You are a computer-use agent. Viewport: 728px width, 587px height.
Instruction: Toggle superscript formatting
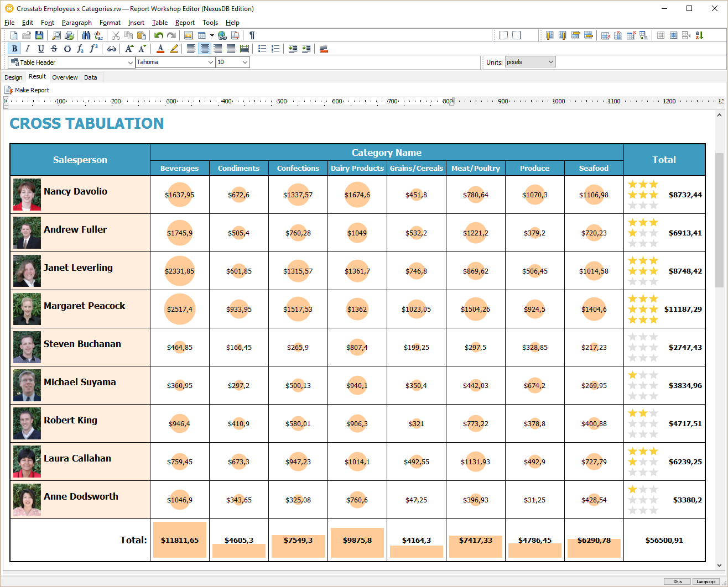[94, 49]
